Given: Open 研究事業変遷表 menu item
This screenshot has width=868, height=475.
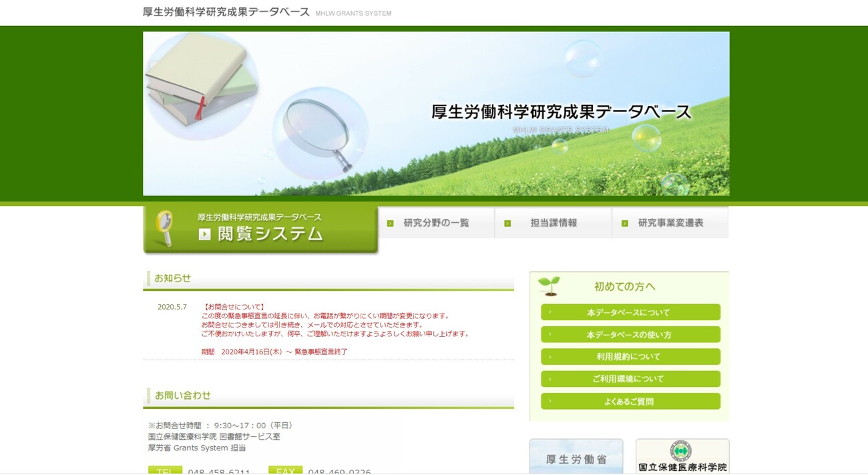Looking at the screenshot, I should pyautogui.click(x=670, y=223).
